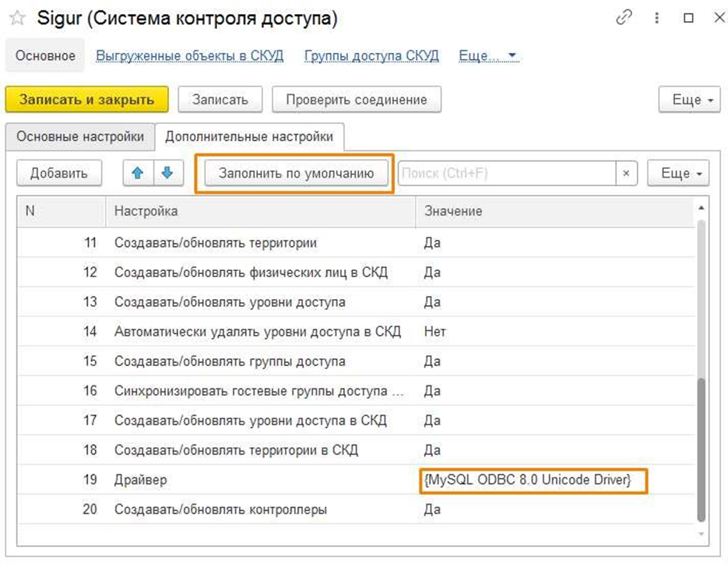
Task: Expand the Еще... navigation links menu
Action: pyautogui.click(x=488, y=56)
